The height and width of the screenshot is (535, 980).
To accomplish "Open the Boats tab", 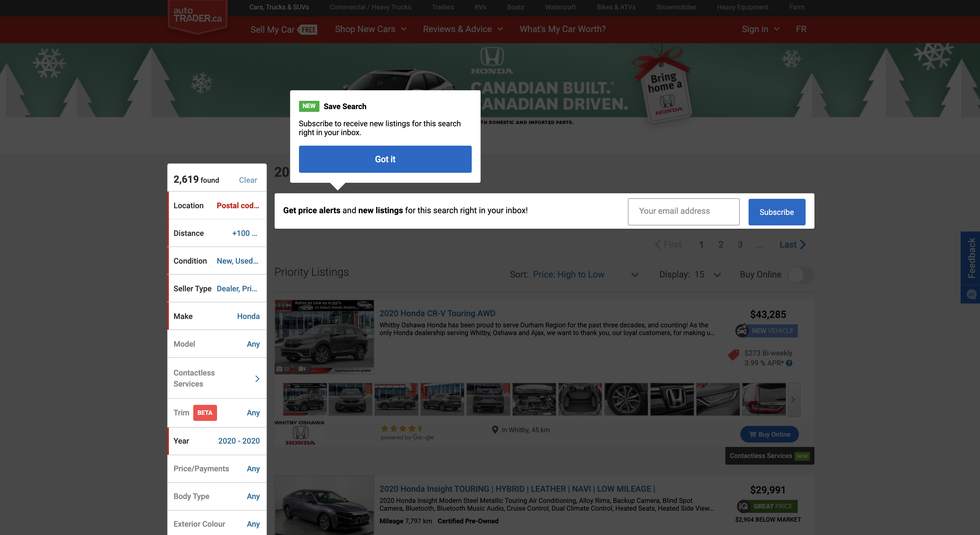I will [x=515, y=7].
